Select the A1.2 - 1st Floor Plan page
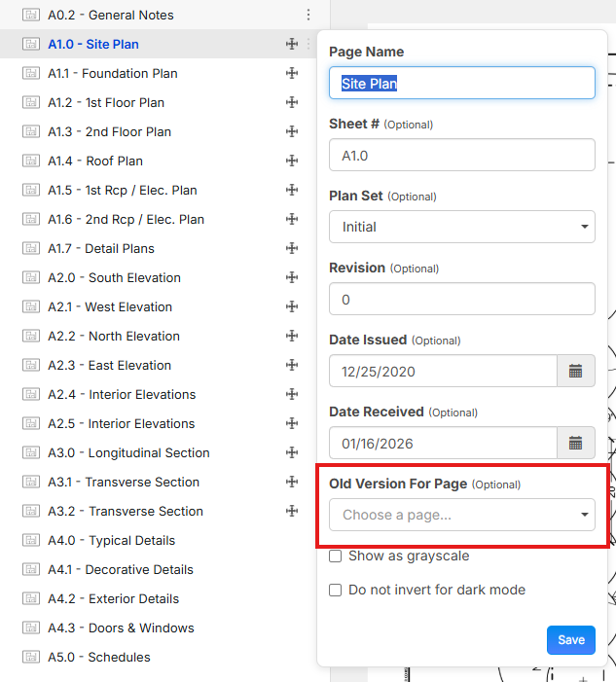 tap(106, 103)
